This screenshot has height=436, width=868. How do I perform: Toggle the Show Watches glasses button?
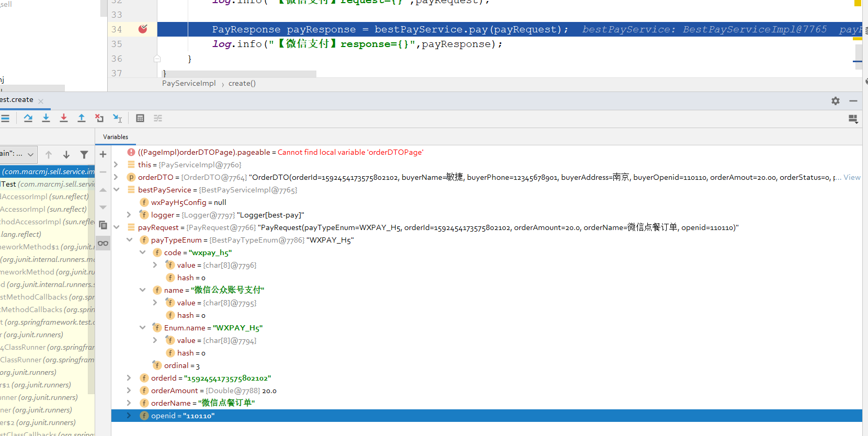[x=103, y=243]
